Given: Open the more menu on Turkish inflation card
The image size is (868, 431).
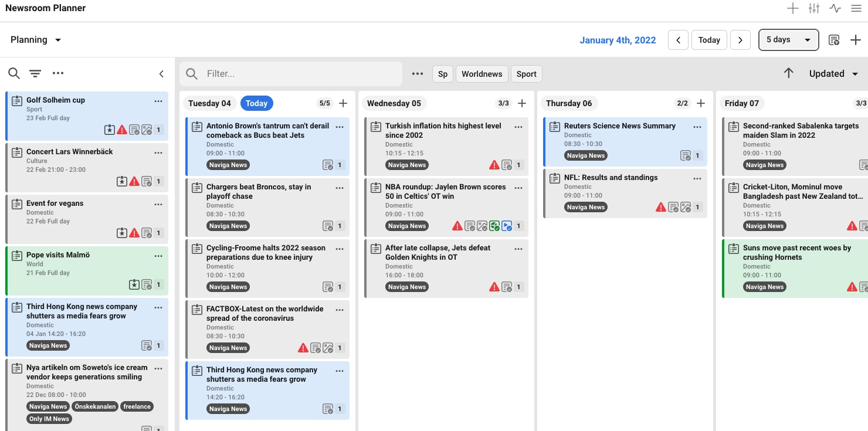Looking at the screenshot, I should [518, 127].
